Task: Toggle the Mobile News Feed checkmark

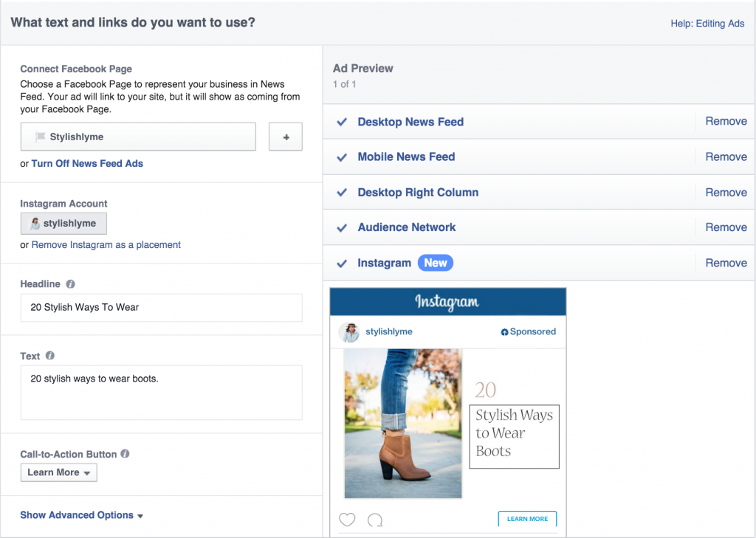Action: coord(342,157)
